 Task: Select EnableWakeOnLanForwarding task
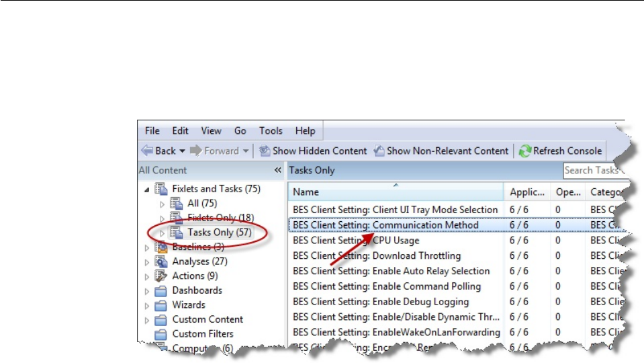(x=396, y=332)
